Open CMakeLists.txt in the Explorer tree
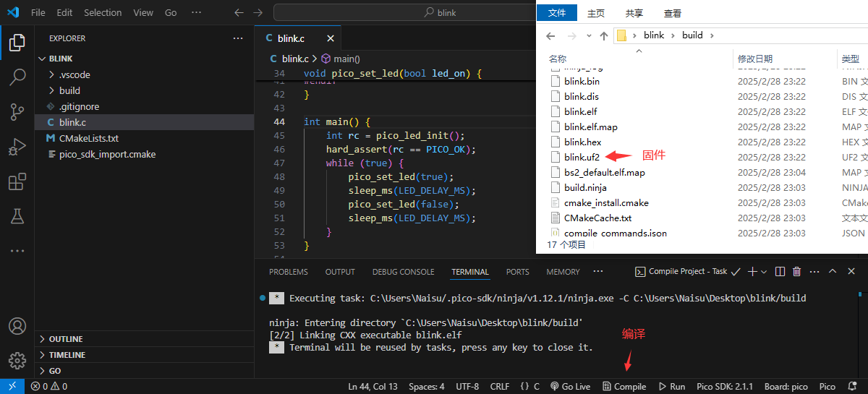 (x=88, y=138)
